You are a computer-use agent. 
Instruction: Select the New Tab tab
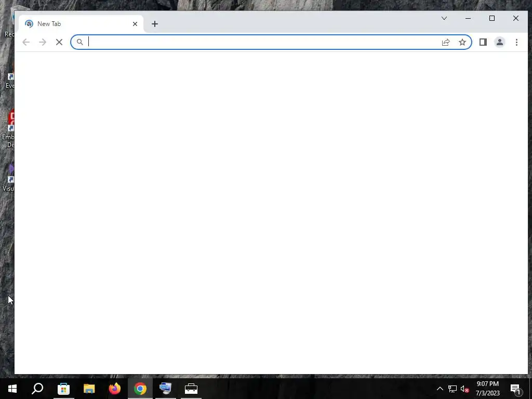tap(79, 24)
